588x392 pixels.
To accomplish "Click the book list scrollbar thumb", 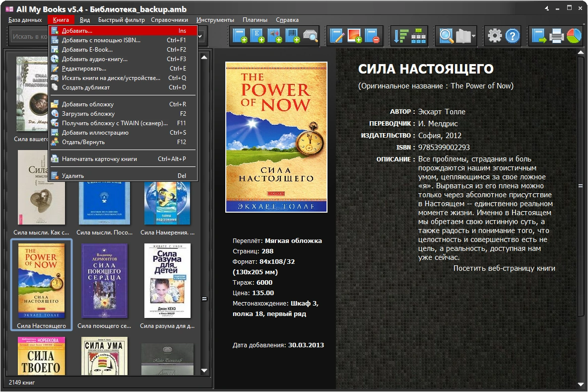I will click(204, 299).
